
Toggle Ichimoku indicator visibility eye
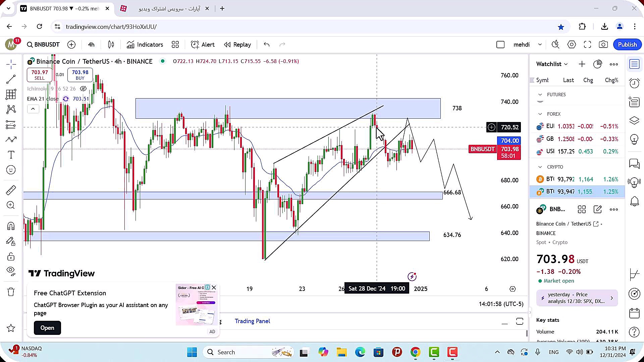pos(83,89)
